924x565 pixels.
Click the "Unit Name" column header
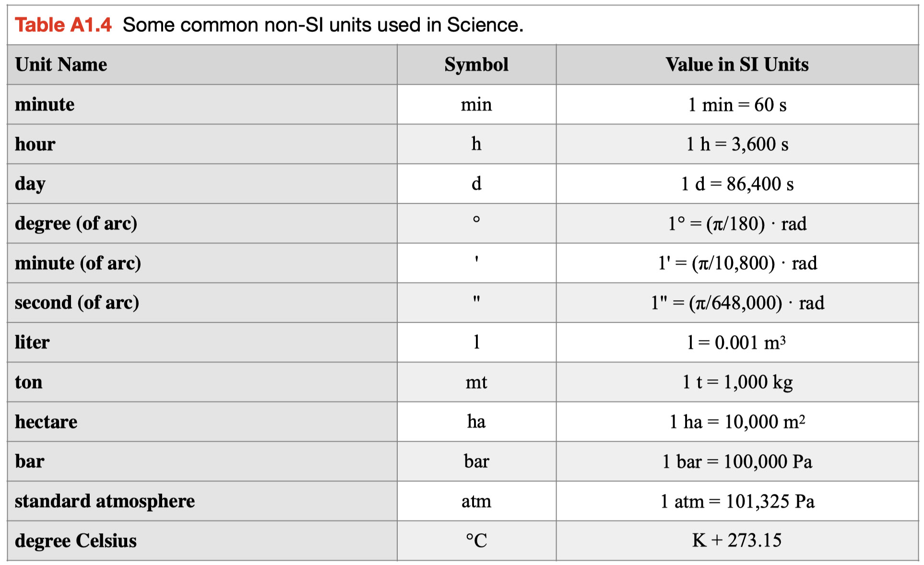tap(61, 65)
